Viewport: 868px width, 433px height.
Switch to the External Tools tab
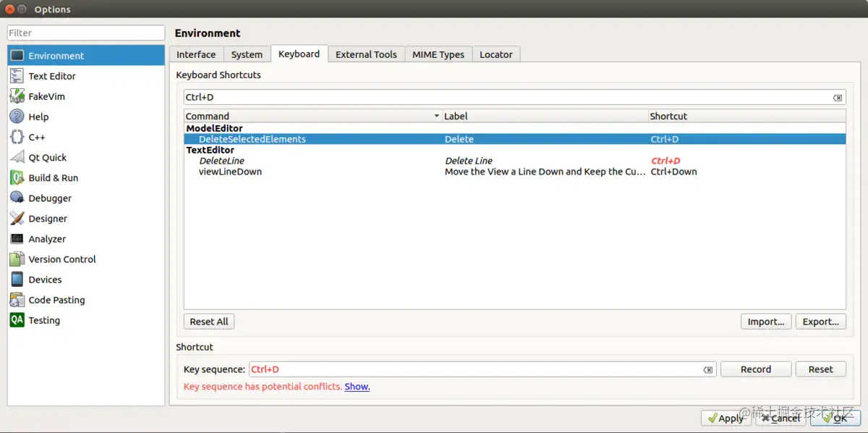click(366, 54)
